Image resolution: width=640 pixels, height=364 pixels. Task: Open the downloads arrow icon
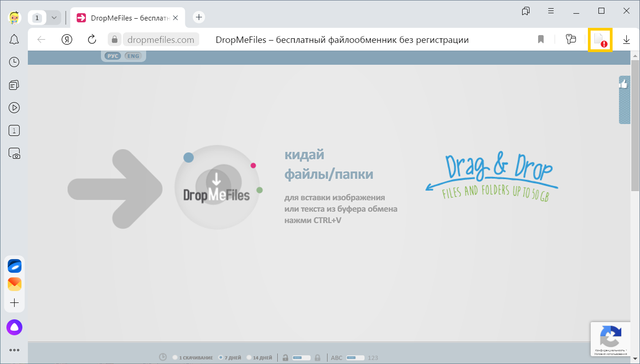[x=626, y=40]
